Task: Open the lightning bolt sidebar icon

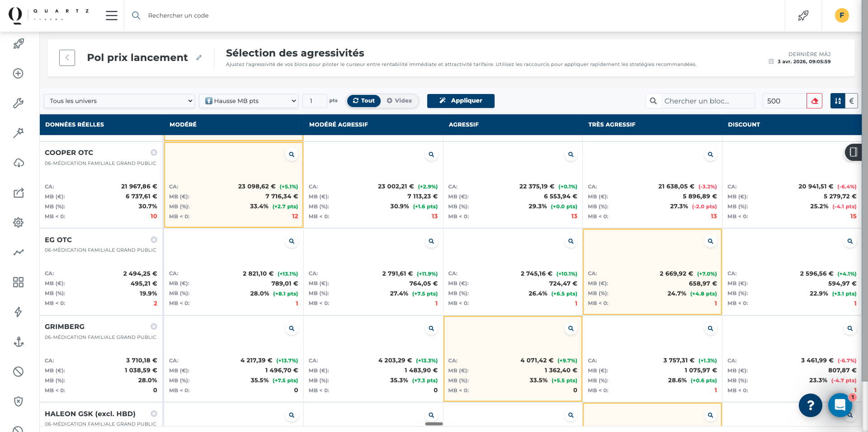Action: [19, 312]
